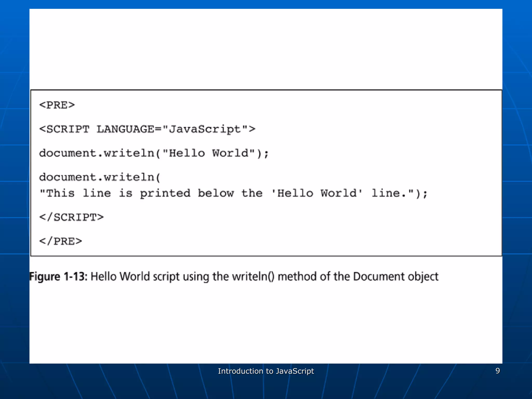Screen dimensions: 532x399
Task: Click the second document.writeln( line
Action: [100, 177]
